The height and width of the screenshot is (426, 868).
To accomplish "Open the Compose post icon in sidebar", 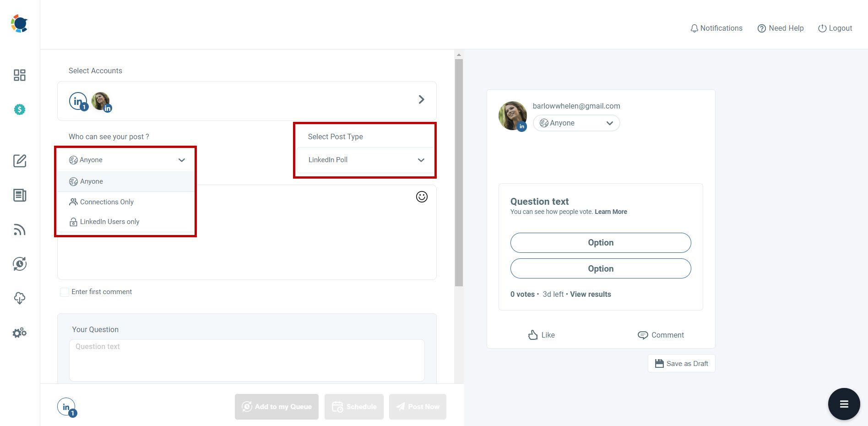I will tap(19, 161).
